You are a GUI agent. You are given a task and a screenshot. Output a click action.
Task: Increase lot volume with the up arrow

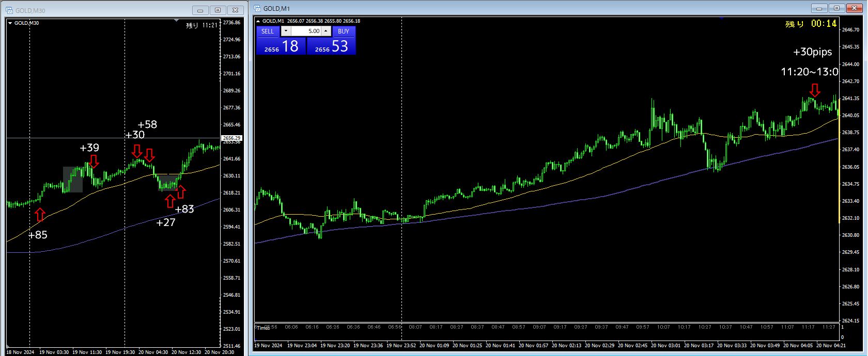326,31
